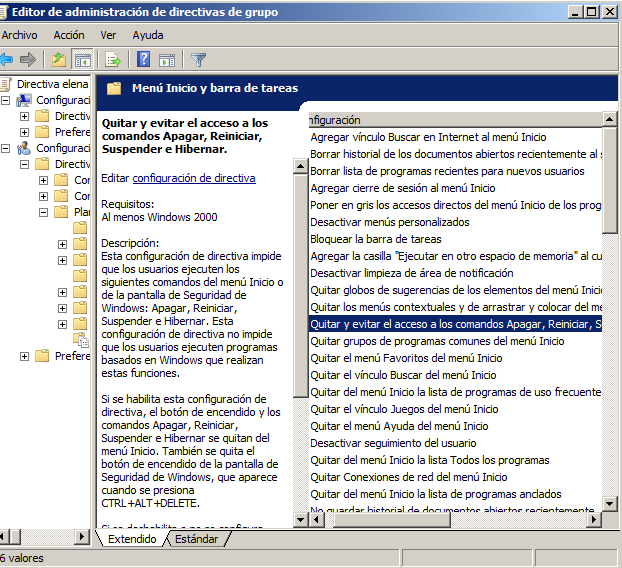The height and width of the screenshot is (568, 622).
Task: Select 'Bloquear la barra de tareas' setting
Action: [375, 239]
